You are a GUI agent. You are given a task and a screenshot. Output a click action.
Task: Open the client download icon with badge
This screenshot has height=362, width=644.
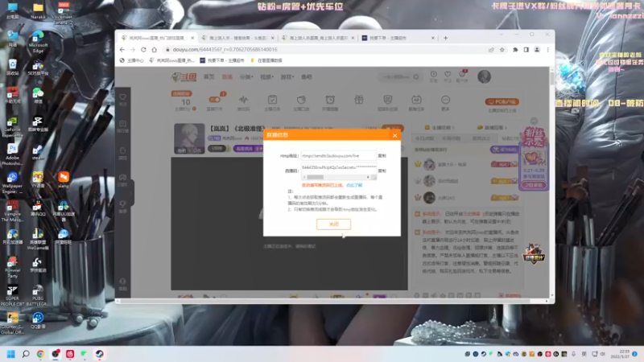(x=462, y=76)
